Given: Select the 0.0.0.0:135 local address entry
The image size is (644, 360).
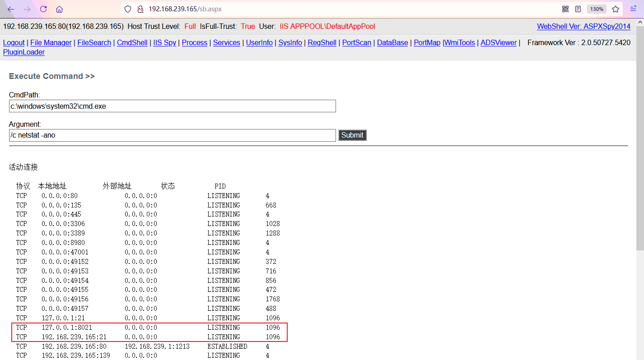Looking at the screenshot, I should click(x=61, y=205).
